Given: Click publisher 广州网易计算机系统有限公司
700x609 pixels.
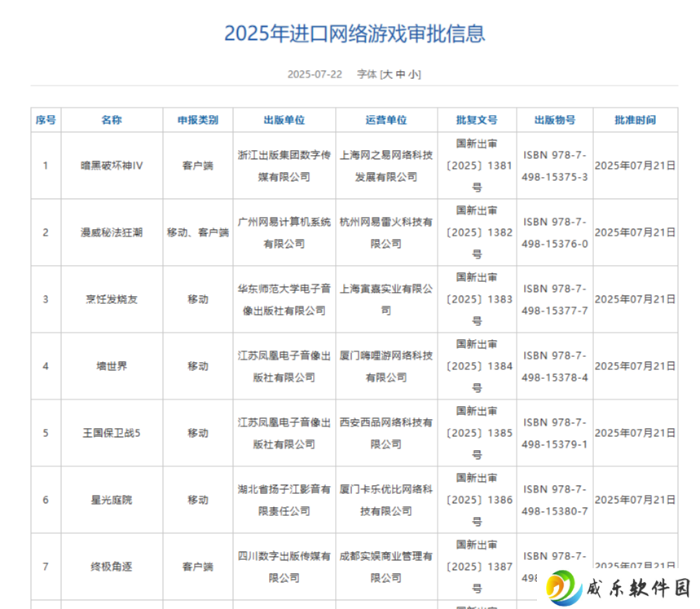Looking at the screenshot, I should (284, 233).
